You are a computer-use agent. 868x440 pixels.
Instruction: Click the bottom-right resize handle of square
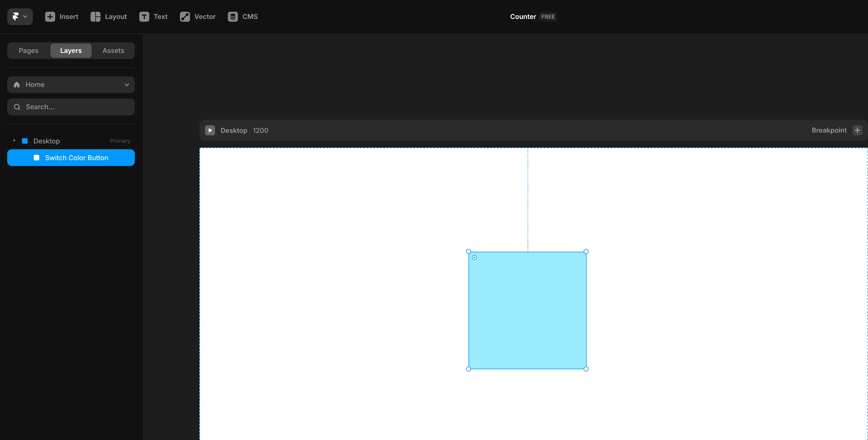click(x=586, y=369)
